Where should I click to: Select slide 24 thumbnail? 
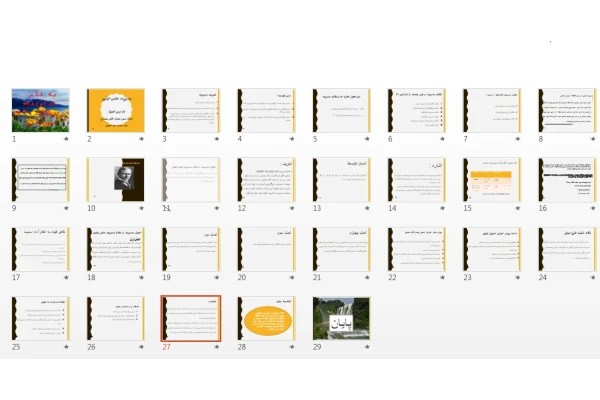[567, 249]
